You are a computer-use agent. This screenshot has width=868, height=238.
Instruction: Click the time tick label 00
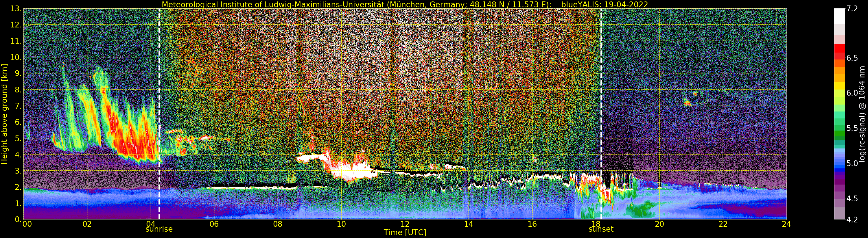tap(27, 224)
